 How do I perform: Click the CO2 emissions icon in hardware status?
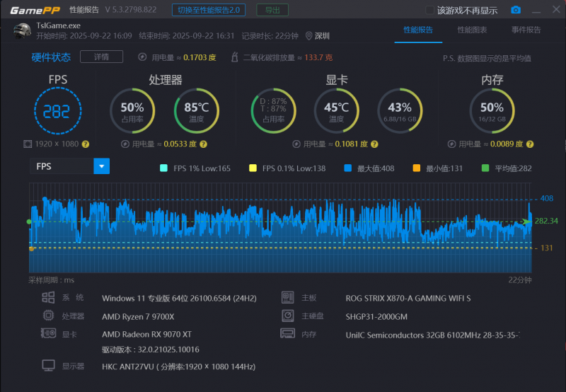click(233, 57)
